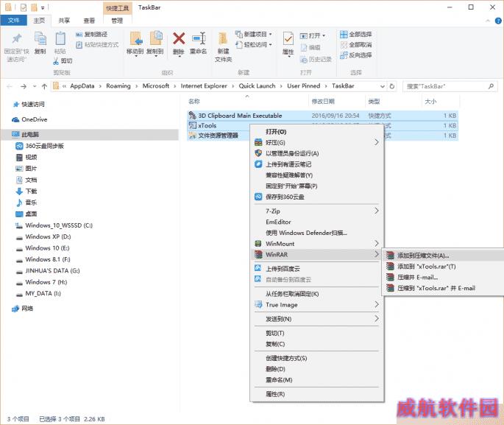This screenshot has width=504, height=425.
Task: Open the address bar history dropdown
Action: point(382,86)
